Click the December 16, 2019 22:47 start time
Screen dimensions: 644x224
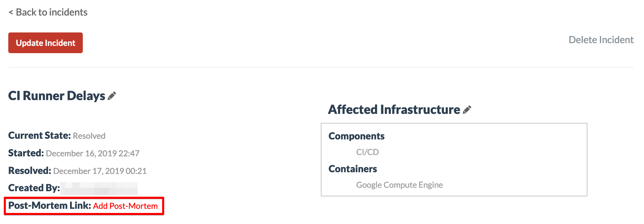[92, 154]
